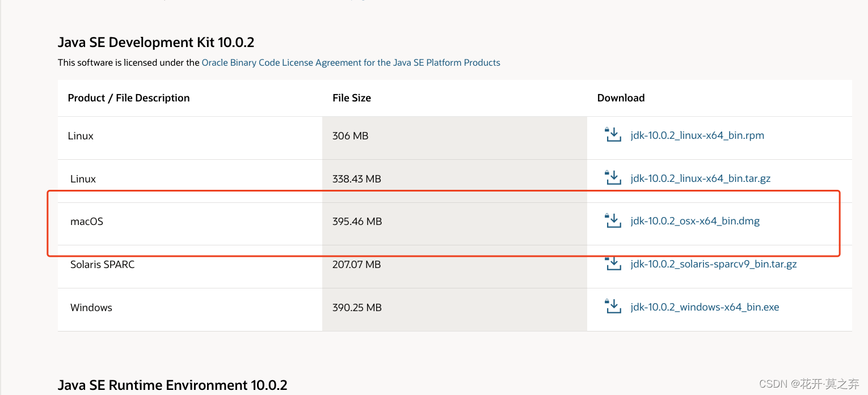Download jdk-10.0.2_solaris-sparcv9_bin.tar.gz link
Viewport: 868px width, 395px height.
point(714,264)
